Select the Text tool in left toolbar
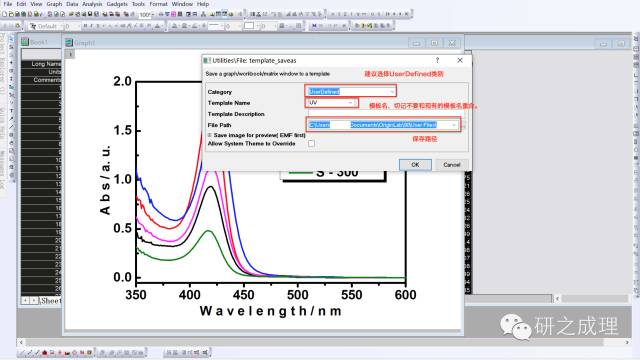This screenshot has height=360, width=640. [x=11, y=111]
